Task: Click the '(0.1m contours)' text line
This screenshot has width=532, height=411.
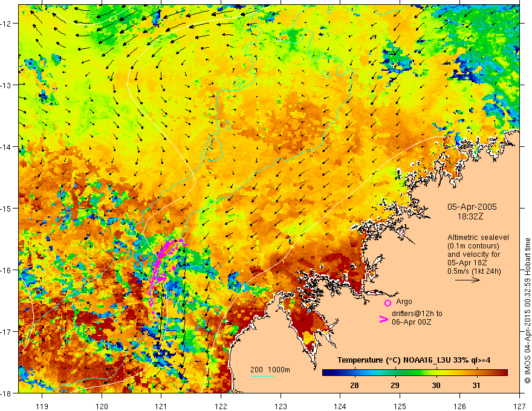Action: (473, 246)
